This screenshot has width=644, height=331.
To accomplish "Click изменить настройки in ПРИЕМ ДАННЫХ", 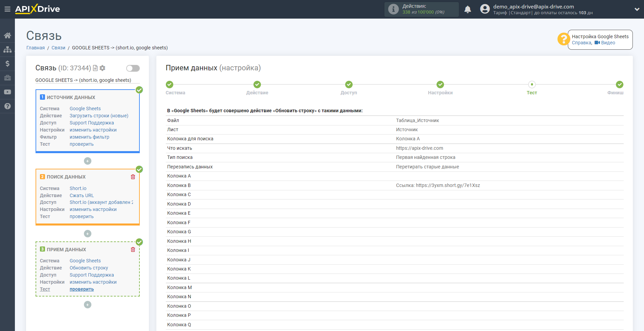I will click(x=93, y=282).
